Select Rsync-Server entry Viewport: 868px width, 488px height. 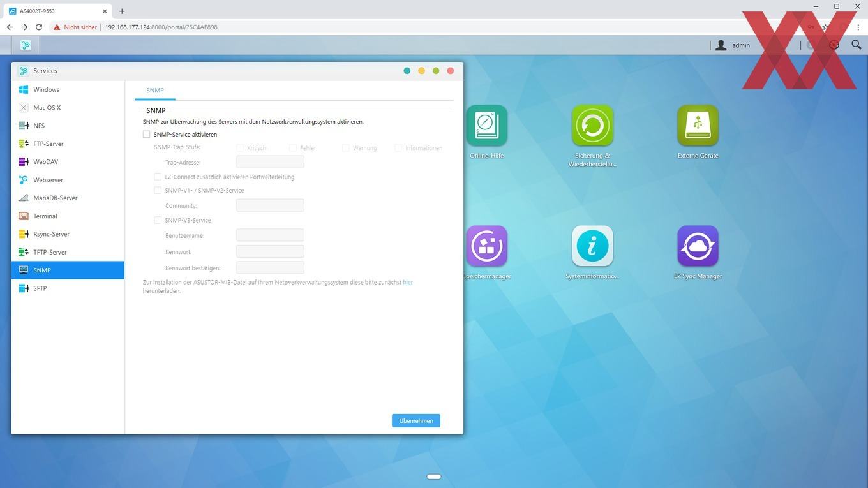point(68,234)
